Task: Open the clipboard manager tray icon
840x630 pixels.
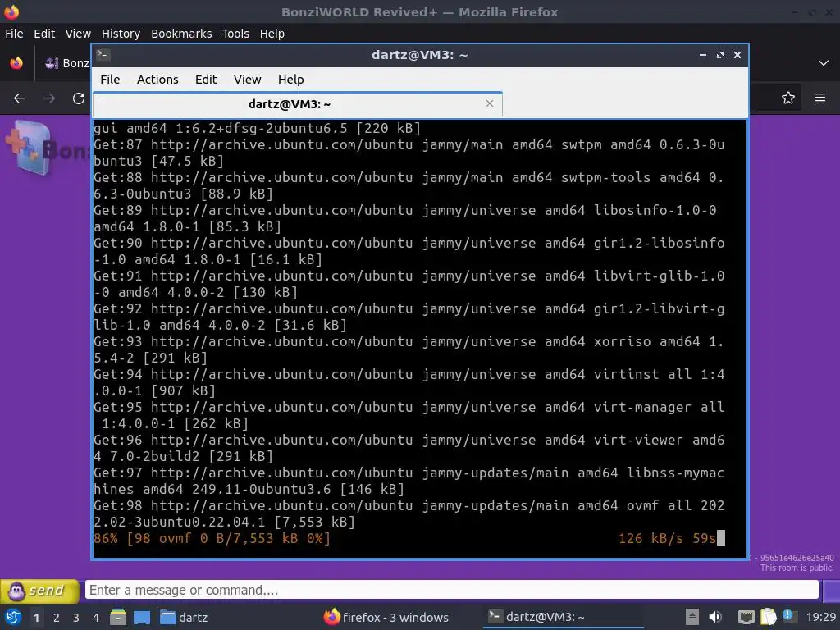Action: [x=768, y=617]
